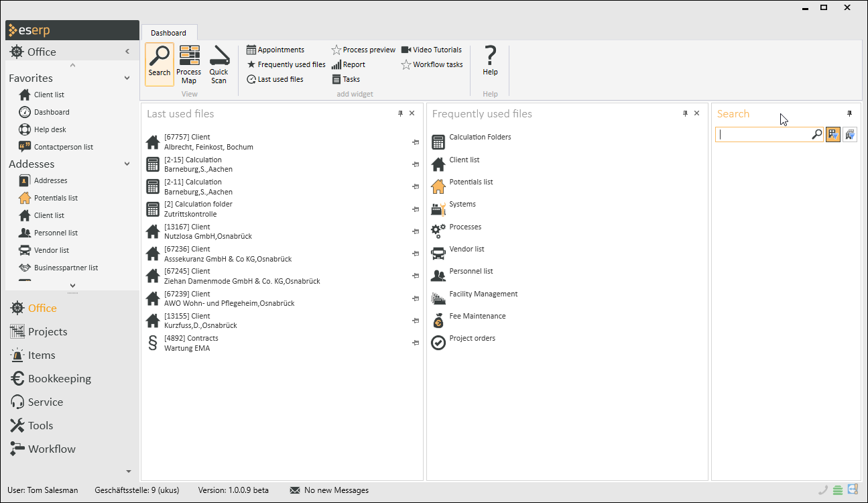Launch Quick Scan tool
Screen dimensions: 868x503
[x=219, y=64]
